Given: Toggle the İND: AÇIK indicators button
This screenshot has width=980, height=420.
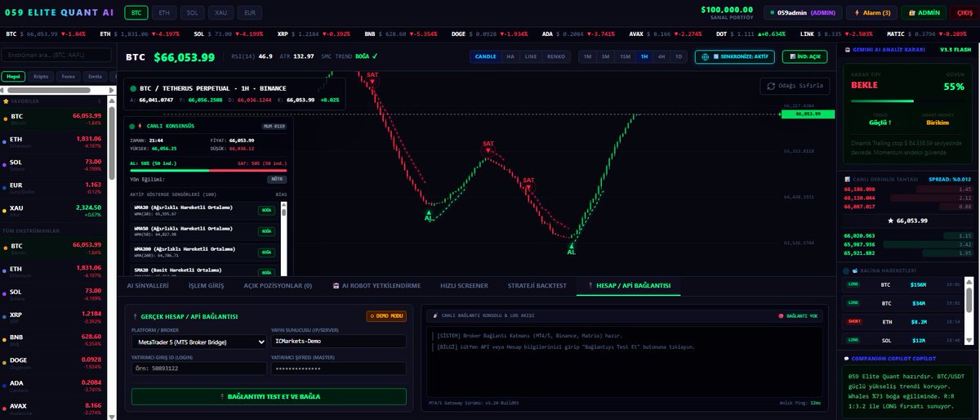Looking at the screenshot, I should (804, 57).
